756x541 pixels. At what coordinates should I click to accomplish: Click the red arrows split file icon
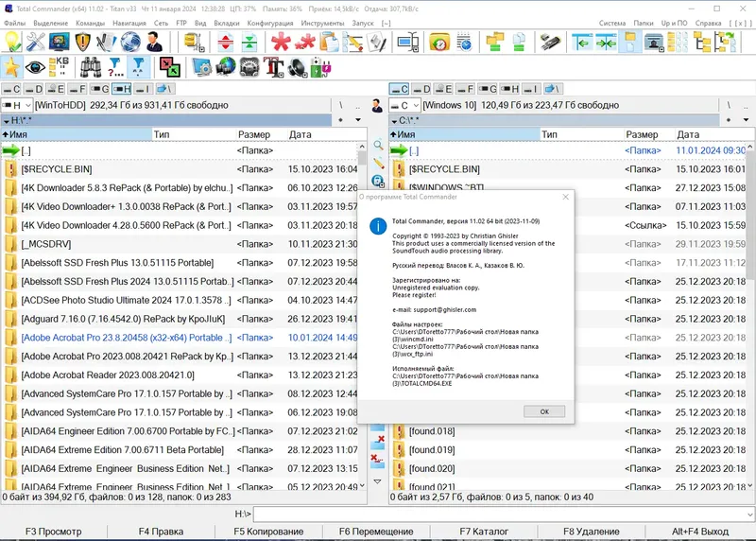click(225, 42)
